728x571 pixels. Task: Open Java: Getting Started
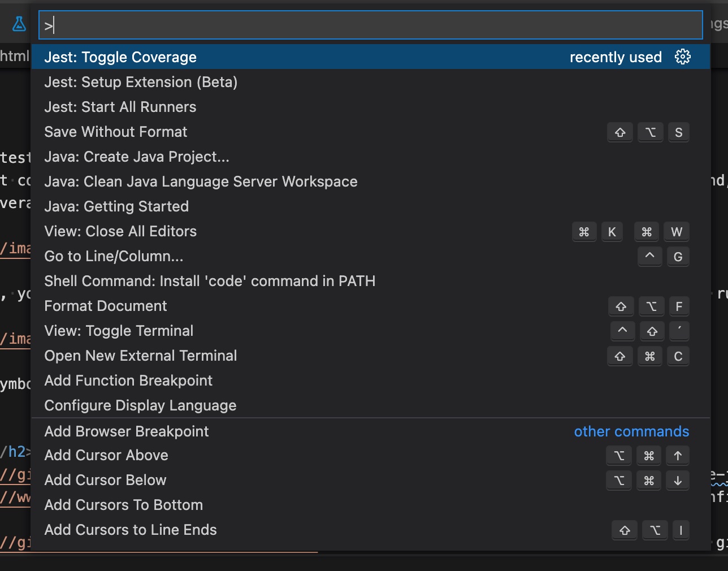click(x=371, y=206)
